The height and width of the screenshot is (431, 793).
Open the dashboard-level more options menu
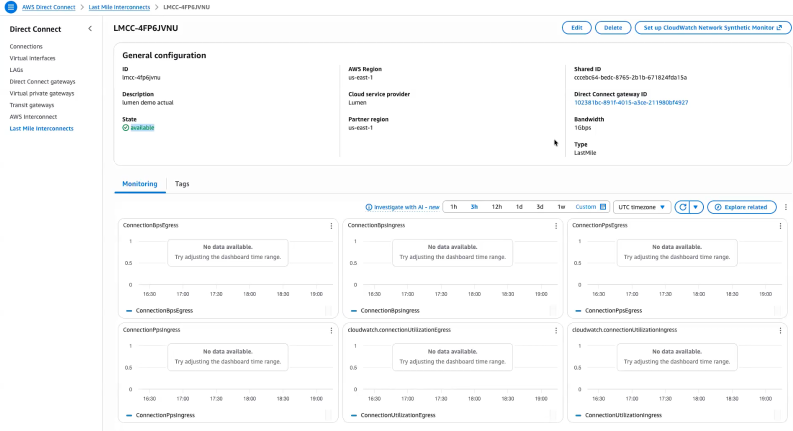[x=785, y=207]
